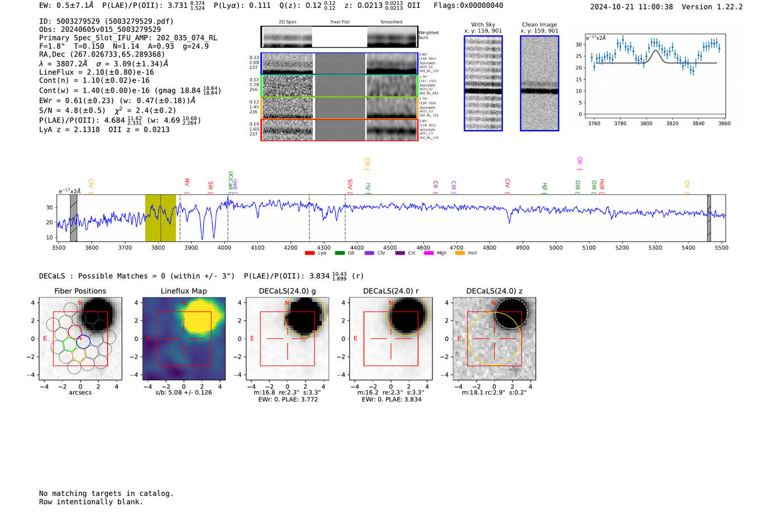Click the white dashed circle in the DECaLS z image

[x=511, y=313]
